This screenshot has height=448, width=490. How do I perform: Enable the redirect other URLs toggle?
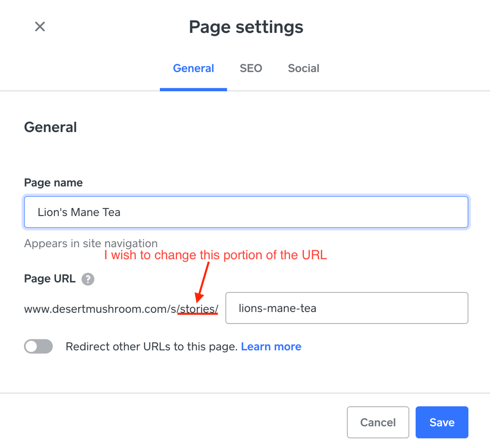[x=38, y=346]
